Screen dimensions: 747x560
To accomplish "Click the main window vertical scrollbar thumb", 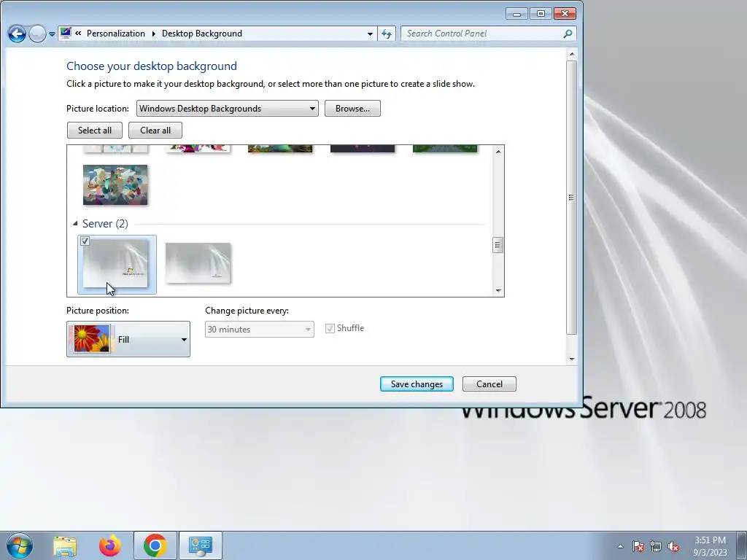I will click(572, 198).
